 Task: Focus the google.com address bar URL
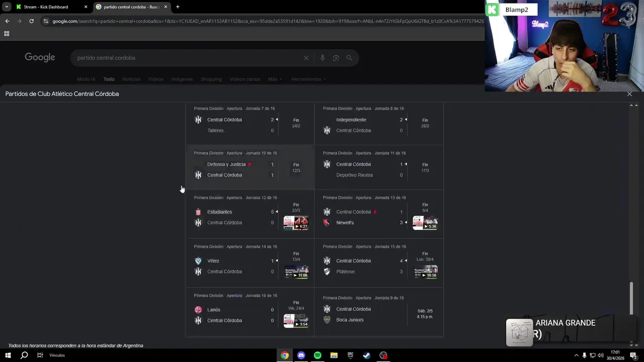(x=267, y=21)
